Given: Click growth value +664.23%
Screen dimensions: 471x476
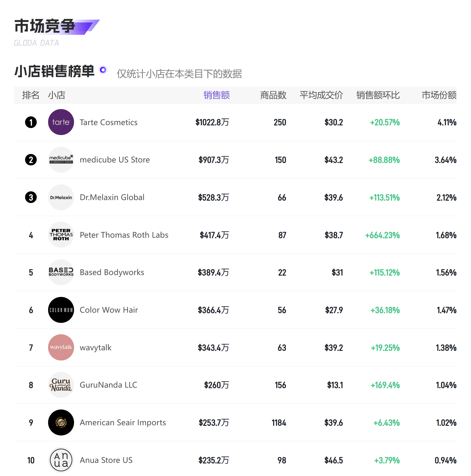Looking at the screenshot, I should [x=382, y=235].
